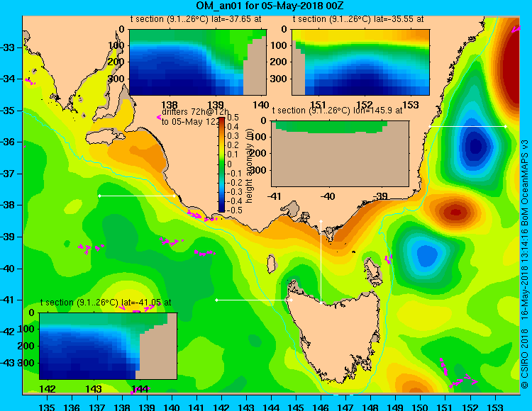Open the lat=-41.05 temperature section inset

click(x=108, y=346)
